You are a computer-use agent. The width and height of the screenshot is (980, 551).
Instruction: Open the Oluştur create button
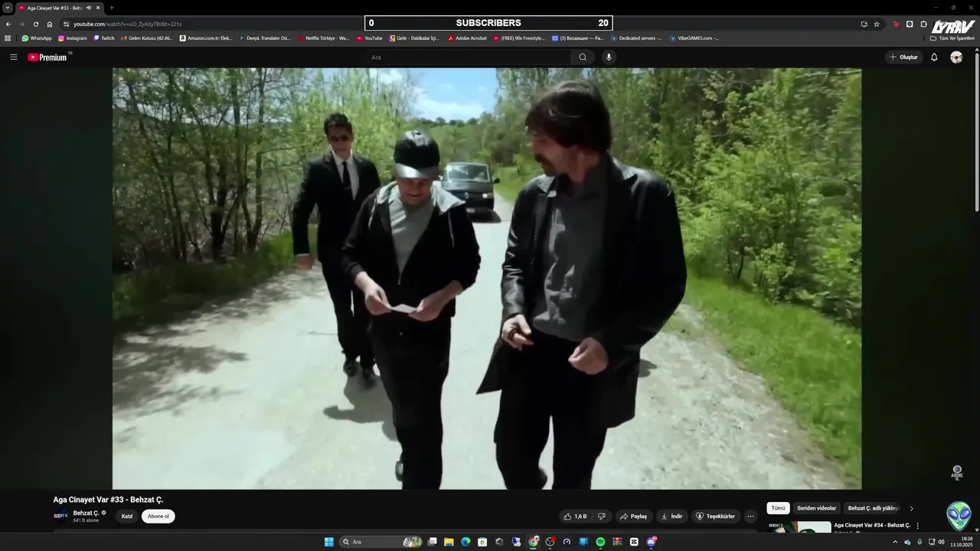903,57
